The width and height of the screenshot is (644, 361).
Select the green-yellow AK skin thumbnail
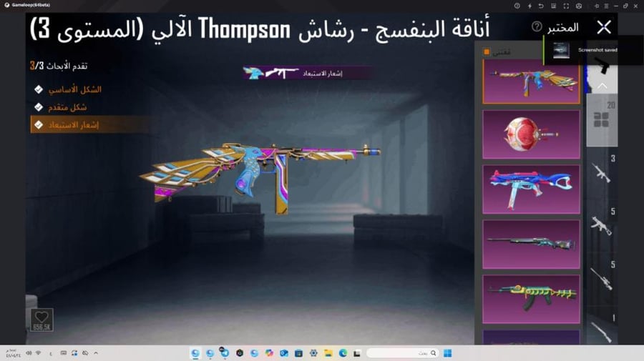pos(531,300)
